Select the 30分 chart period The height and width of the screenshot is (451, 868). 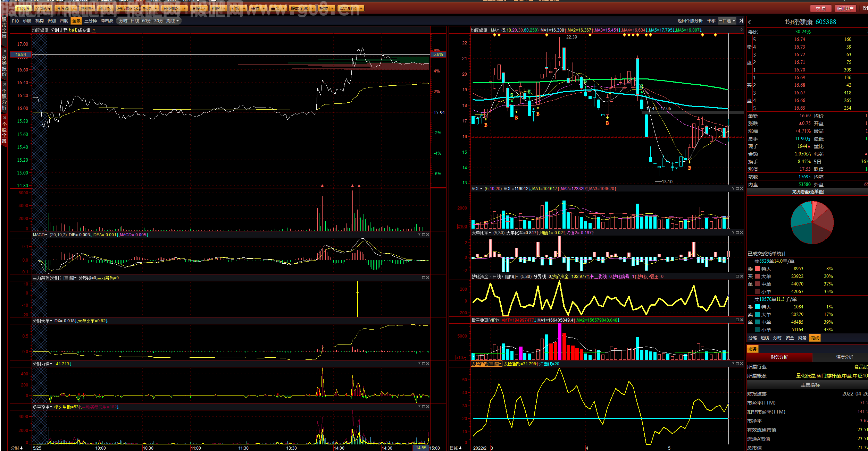(159, 21)
